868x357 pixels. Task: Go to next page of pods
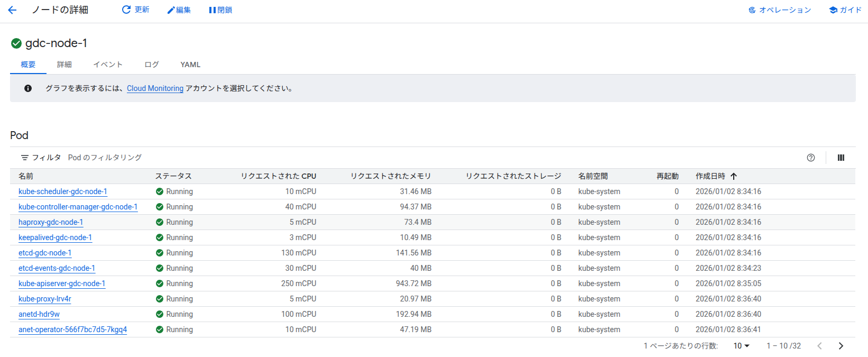pyautogui.click(x=841, y=346)
